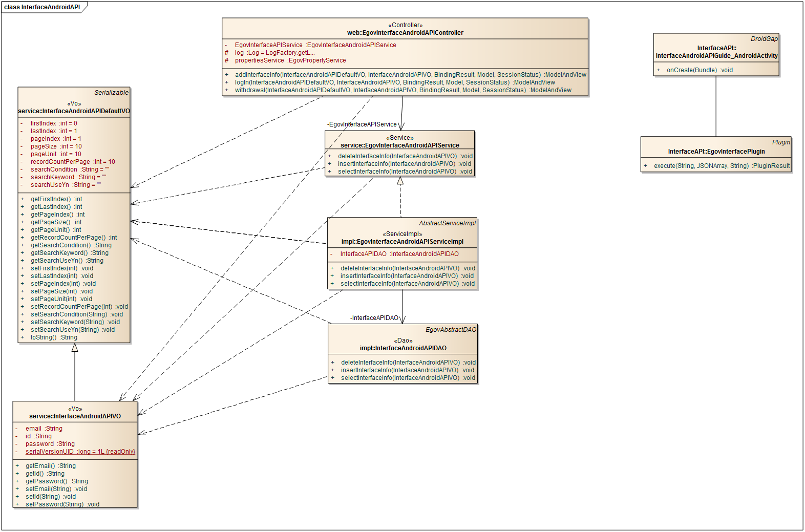Click the underlined serialVersionUID attribute
This screenshot has height=532, width=805.
coord(80,452)
